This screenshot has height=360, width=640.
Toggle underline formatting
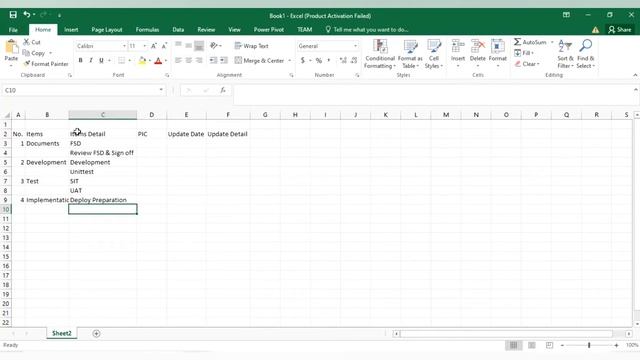tap(101, 60)
